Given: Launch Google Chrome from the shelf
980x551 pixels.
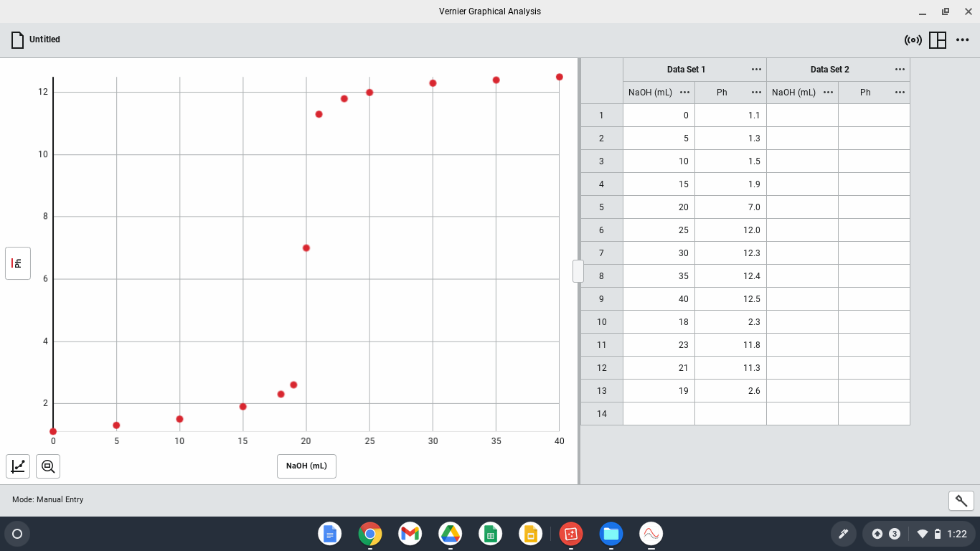Looking at the screenshot, I should 370,534.
